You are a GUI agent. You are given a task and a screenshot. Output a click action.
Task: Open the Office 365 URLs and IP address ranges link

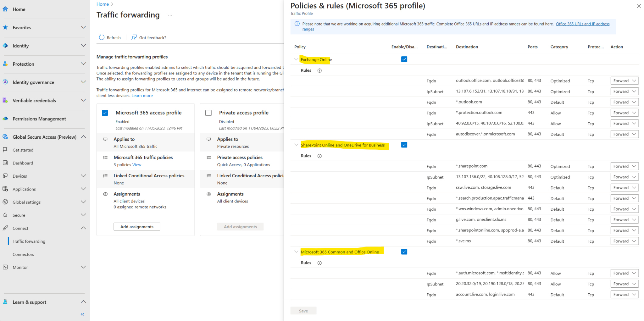click(x=583, y=24)
